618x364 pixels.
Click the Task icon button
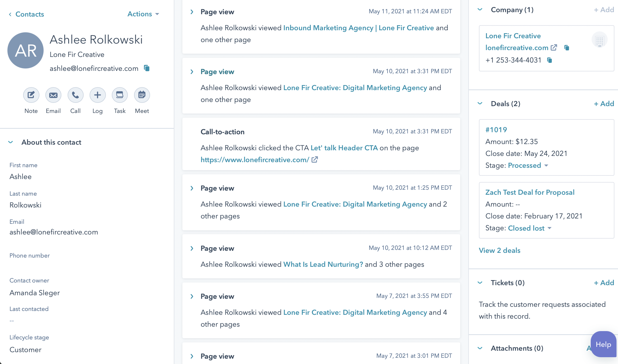tap(120, 95)
